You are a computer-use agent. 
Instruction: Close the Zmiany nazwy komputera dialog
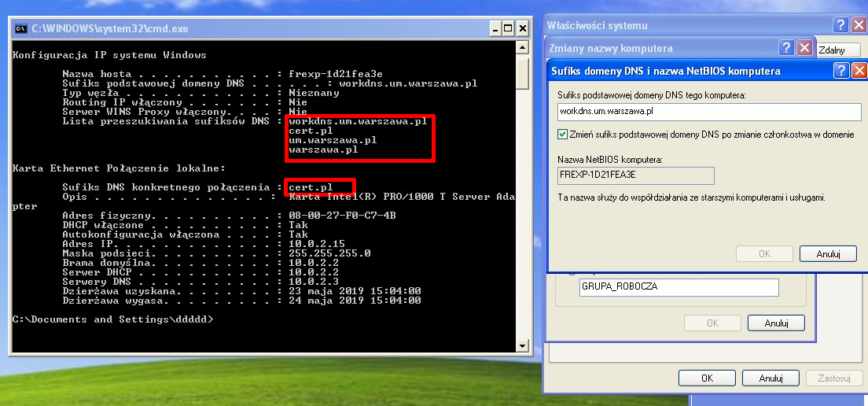(804, 48)
